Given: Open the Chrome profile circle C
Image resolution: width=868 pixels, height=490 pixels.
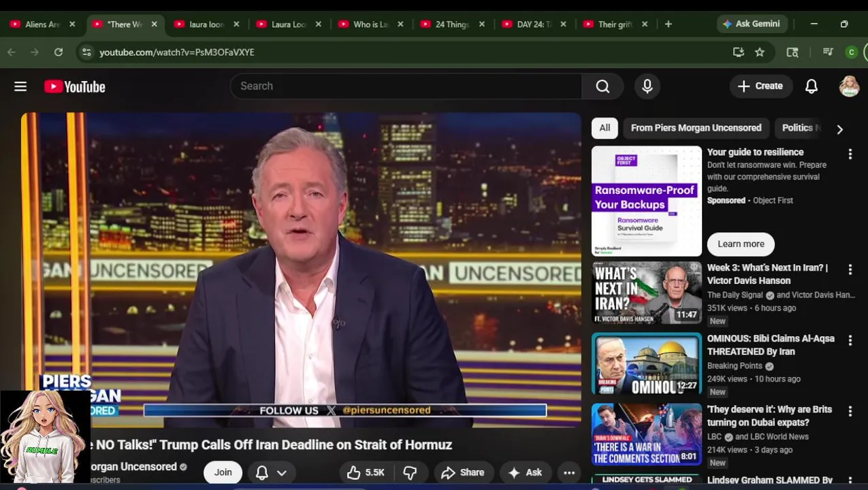Looking at the screenshot, I should 851,52.
